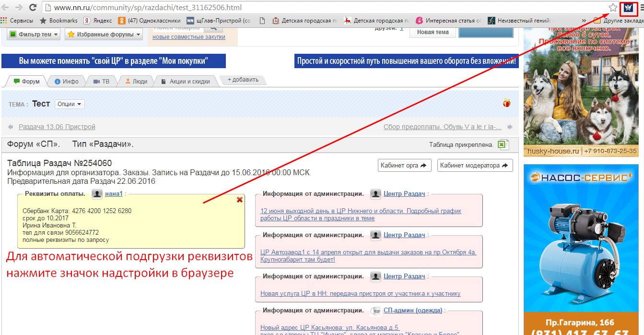Screen dimensions: 644x335
Task: Switch to the ТВ tab
Action: point(101,81)
